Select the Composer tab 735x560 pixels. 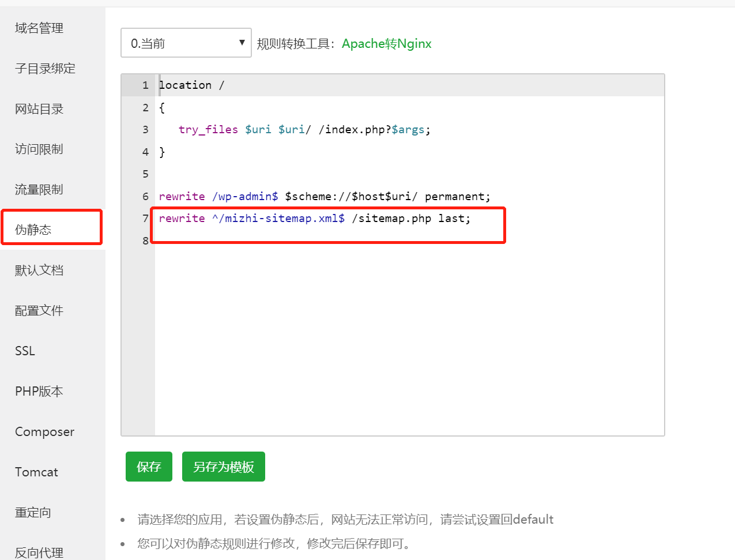pos(44,432)
